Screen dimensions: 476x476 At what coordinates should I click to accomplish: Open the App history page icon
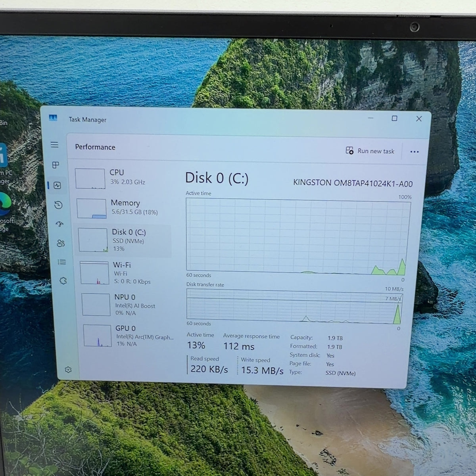tap(58, 205)
